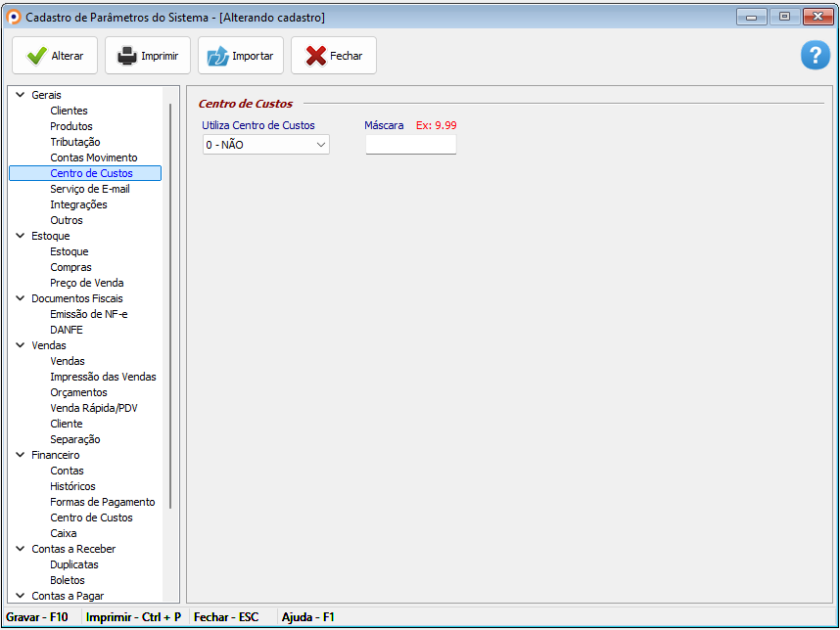This screenshot has width=840, height=630.
Task: Click the green checkmark Alterar icon
Action: point(37,56)
